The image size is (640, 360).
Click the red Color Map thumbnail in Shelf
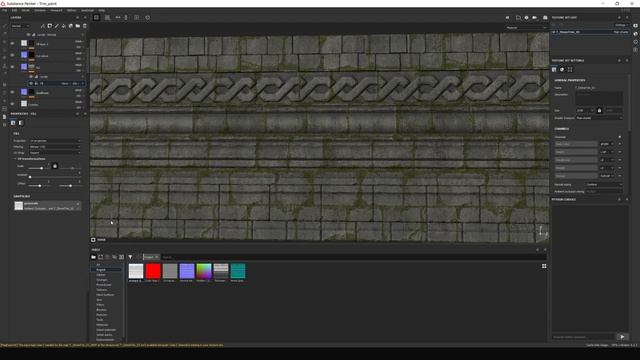(153, 271)
